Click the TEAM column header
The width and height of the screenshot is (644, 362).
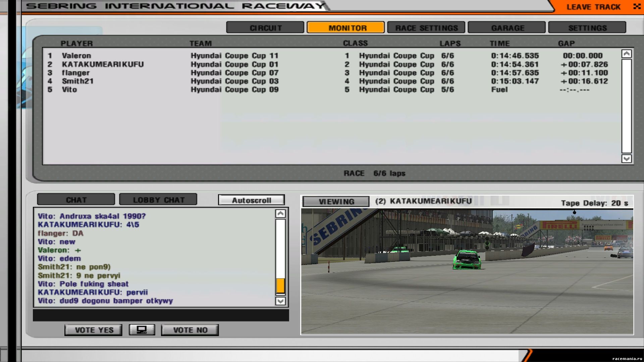pyautogui.click(x=201, y=44)
